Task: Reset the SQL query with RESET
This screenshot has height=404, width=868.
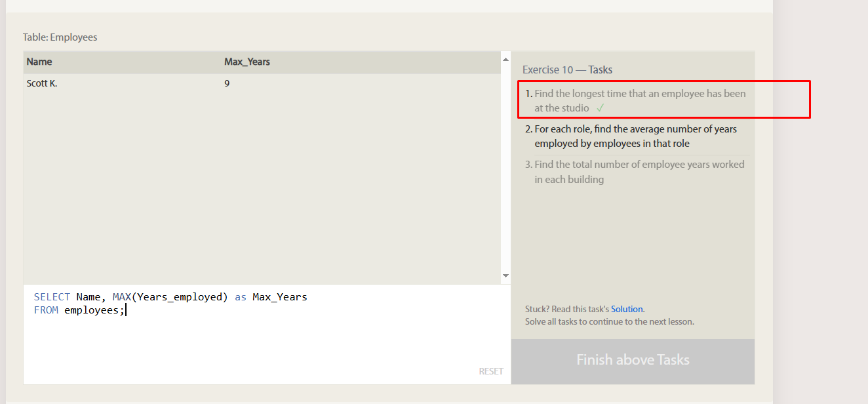Action: 491,371
